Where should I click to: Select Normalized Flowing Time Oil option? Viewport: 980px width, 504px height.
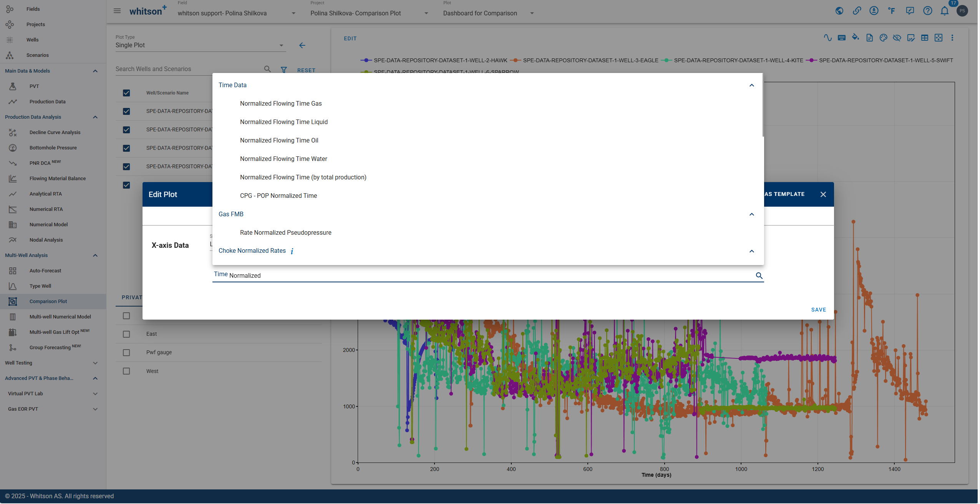coord(279,141)
